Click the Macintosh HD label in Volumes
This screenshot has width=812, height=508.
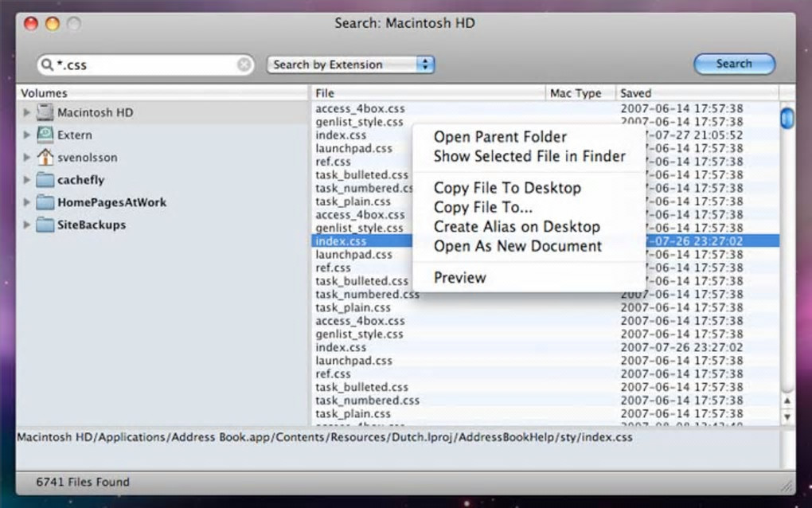96,112
